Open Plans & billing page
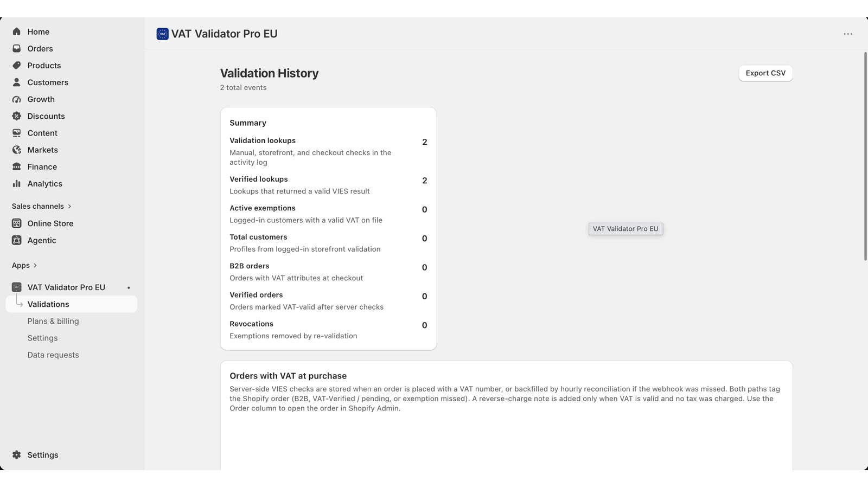This screenshot has width=868, height=488. [53, 321]
